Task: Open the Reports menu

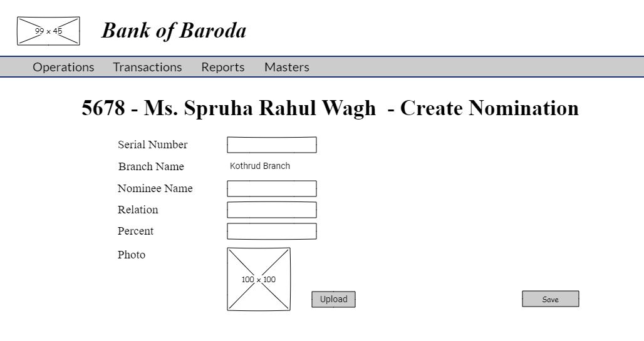Action: (222, 67)
